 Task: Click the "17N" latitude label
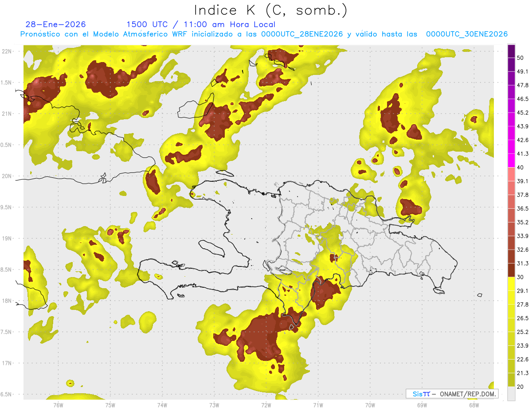click(x=7, y=363)
